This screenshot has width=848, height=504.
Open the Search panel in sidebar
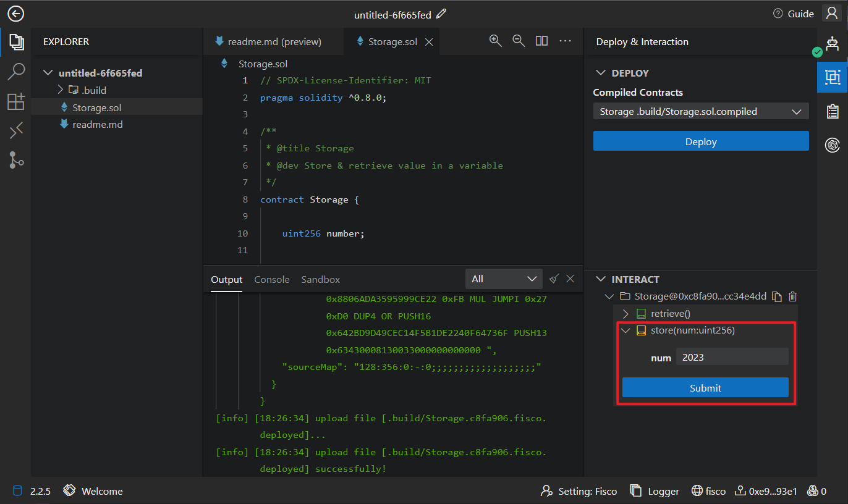[x=15, y=72]
